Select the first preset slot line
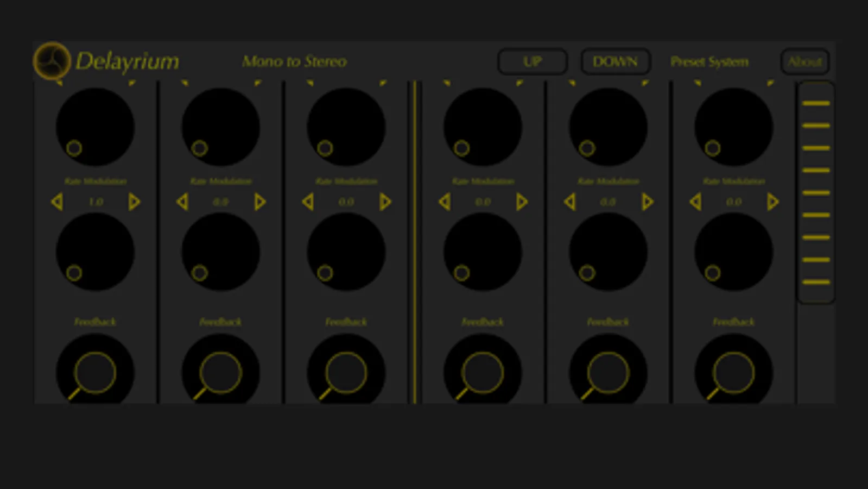This screenshot has height=489, width=868. pos(816,103)
